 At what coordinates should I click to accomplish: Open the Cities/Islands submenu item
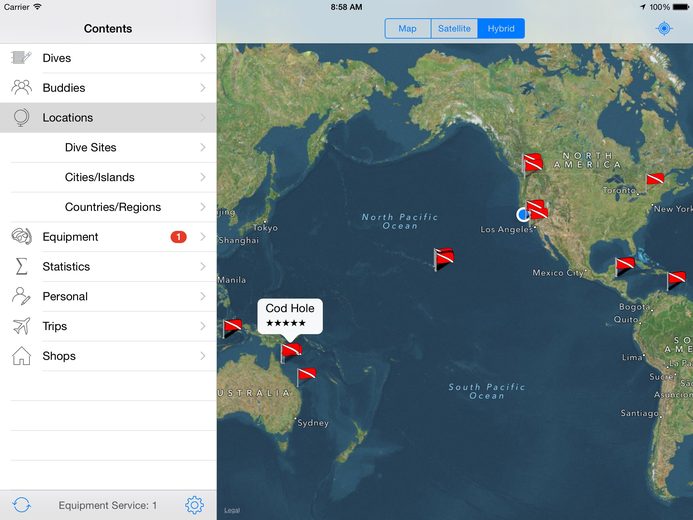(108, 177)
